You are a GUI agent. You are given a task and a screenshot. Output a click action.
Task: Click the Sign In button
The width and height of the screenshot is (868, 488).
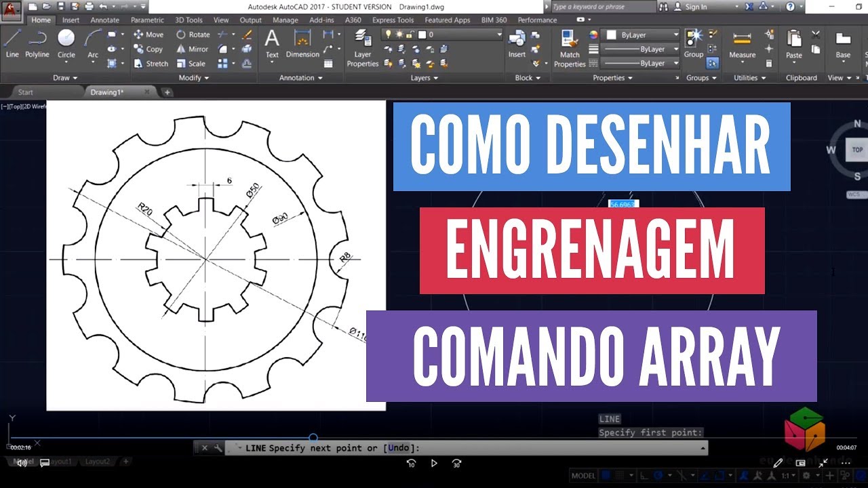tap(691, 7)
